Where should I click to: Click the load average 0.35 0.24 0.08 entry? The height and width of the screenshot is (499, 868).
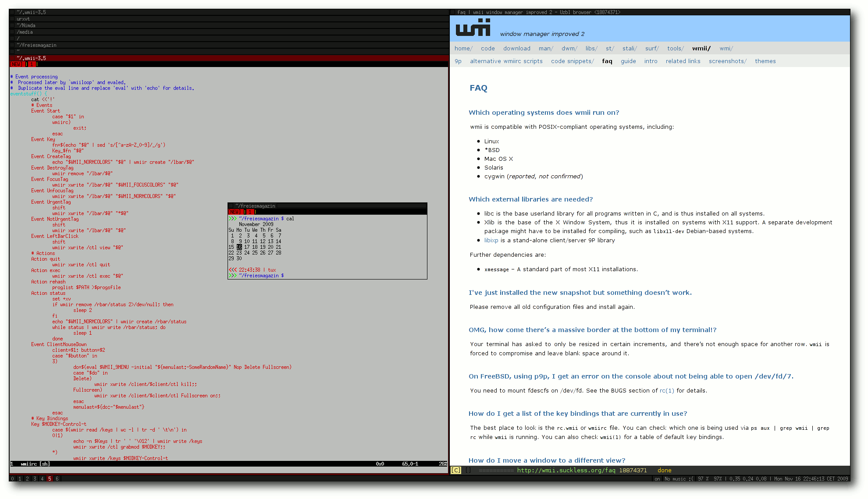(747, 479)
